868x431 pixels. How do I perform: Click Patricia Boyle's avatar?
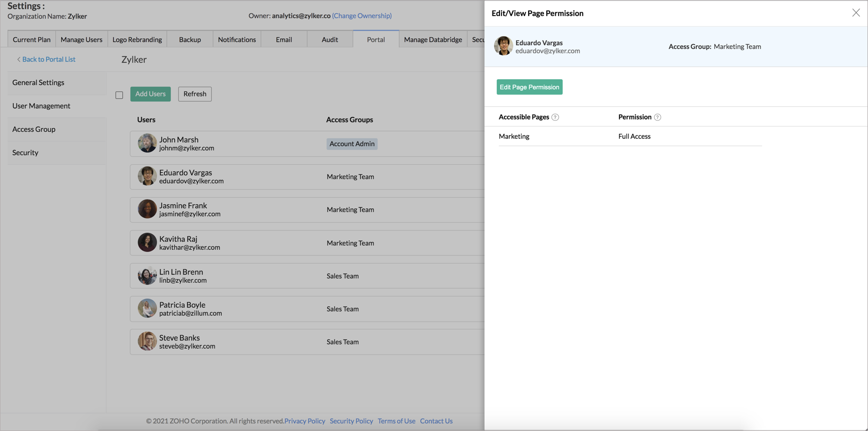pyautogui.click(x=147, y=308)
